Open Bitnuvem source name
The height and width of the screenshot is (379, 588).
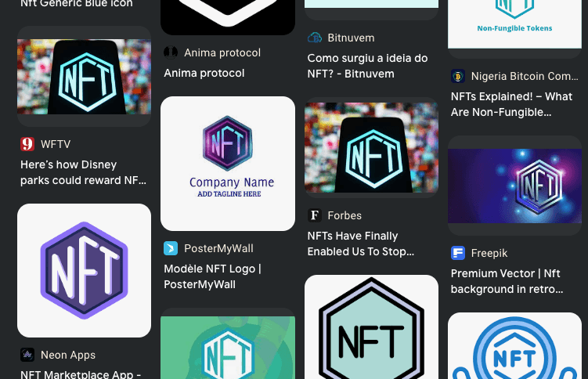(351, 38)
